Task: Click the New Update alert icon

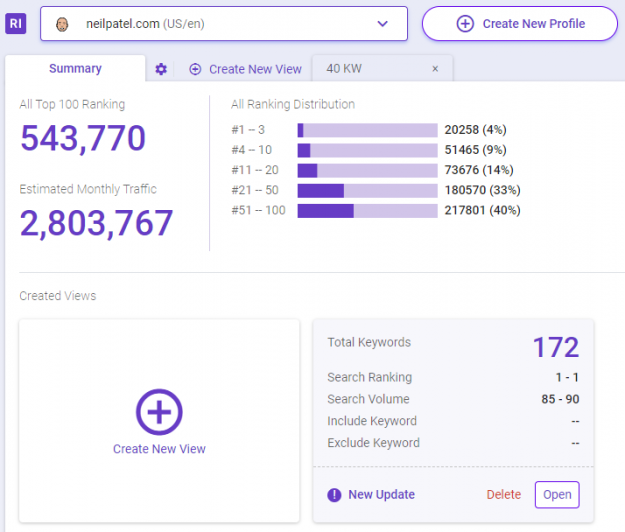Action: [334, 495]
